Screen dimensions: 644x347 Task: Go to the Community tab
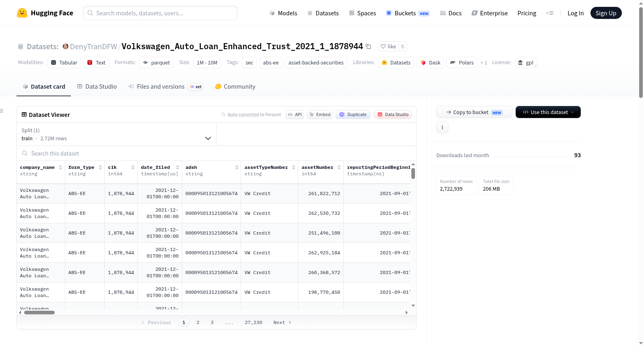[x=235, y=86]
